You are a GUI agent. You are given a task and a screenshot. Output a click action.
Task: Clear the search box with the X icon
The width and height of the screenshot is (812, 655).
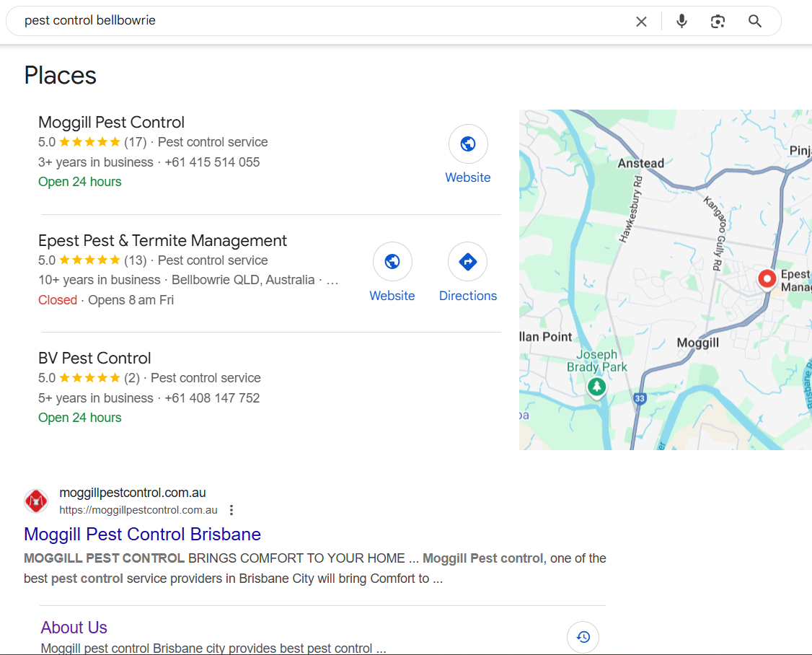(641, 21)
